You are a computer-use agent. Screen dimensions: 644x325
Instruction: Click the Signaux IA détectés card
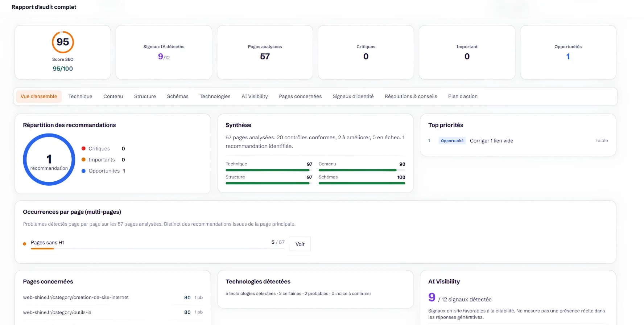coord(164,52)
